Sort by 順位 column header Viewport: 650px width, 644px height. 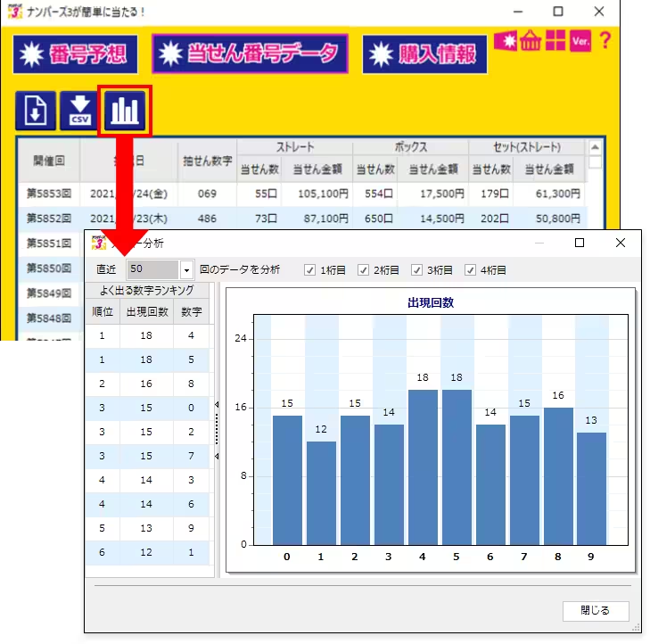pos(103,311)
